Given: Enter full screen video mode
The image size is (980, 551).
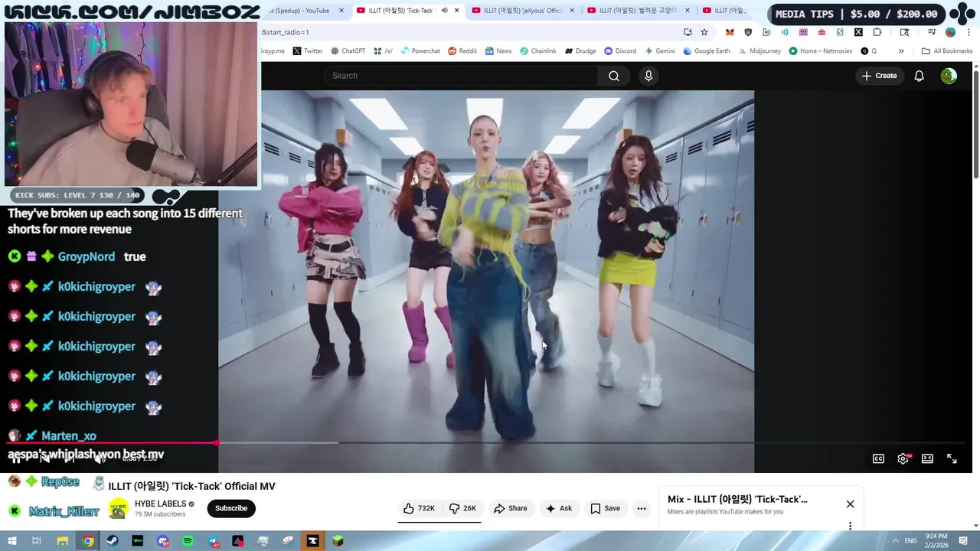Looking at the screenshot, I should click(952, 458).
